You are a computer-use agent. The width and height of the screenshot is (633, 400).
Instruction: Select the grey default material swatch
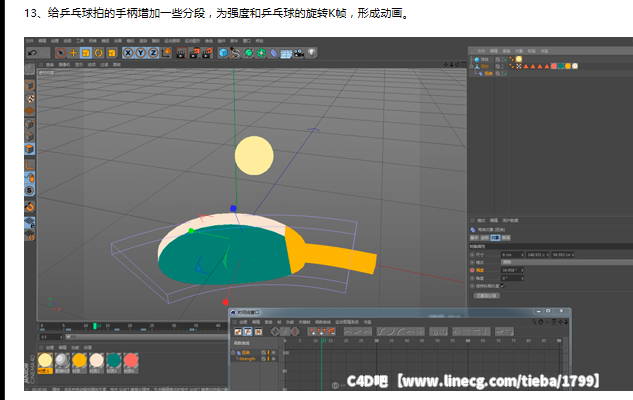tap(62, 362)
